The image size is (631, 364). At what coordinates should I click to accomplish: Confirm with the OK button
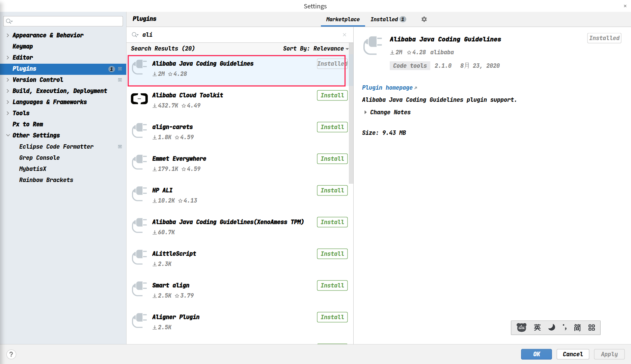[x=537, y=354]
